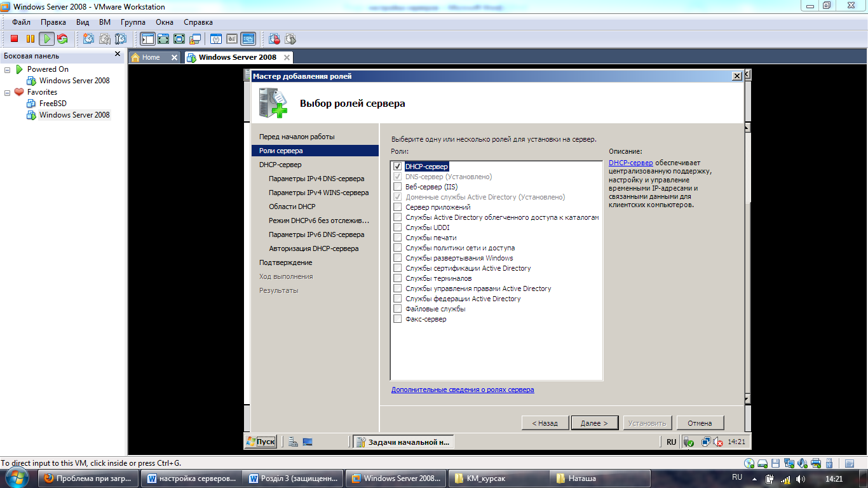Screen dimensions: 868x488
Task: Click the USB controller device status icon
Action: [830, 463]
